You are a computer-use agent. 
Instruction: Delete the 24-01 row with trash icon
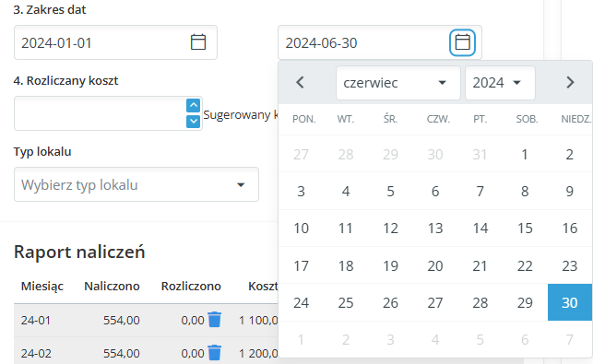point(215,320)
